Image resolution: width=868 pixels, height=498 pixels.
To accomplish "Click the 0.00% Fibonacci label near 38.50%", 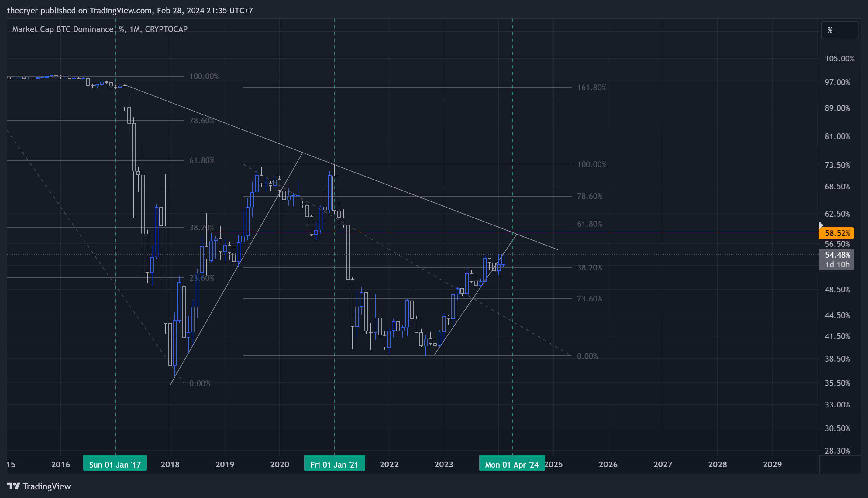I will tap(587, 356).
